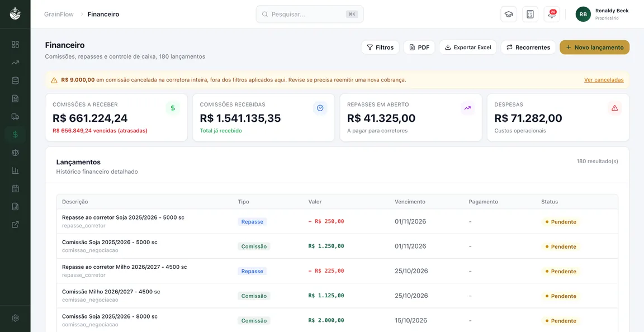The width and height of the screenshot is (644, 332).
Task: Select the truck logistics sidebar icon
Action: tap(15, 116)
